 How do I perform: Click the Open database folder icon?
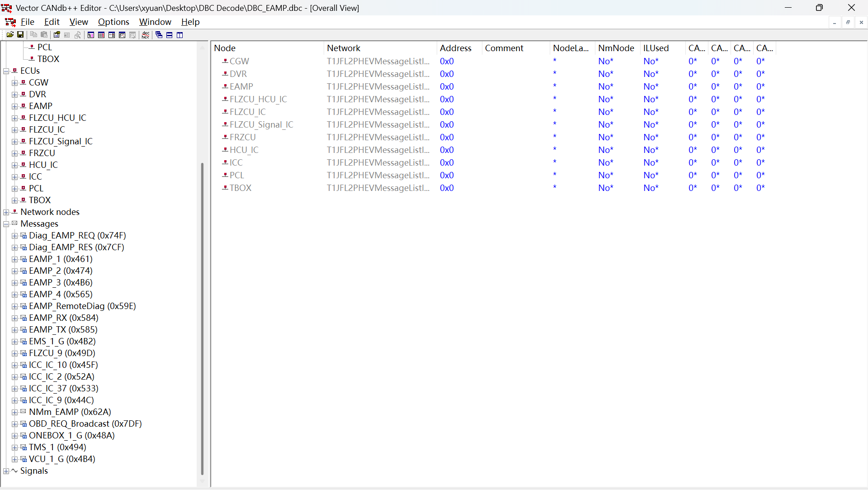coord(10,35)
